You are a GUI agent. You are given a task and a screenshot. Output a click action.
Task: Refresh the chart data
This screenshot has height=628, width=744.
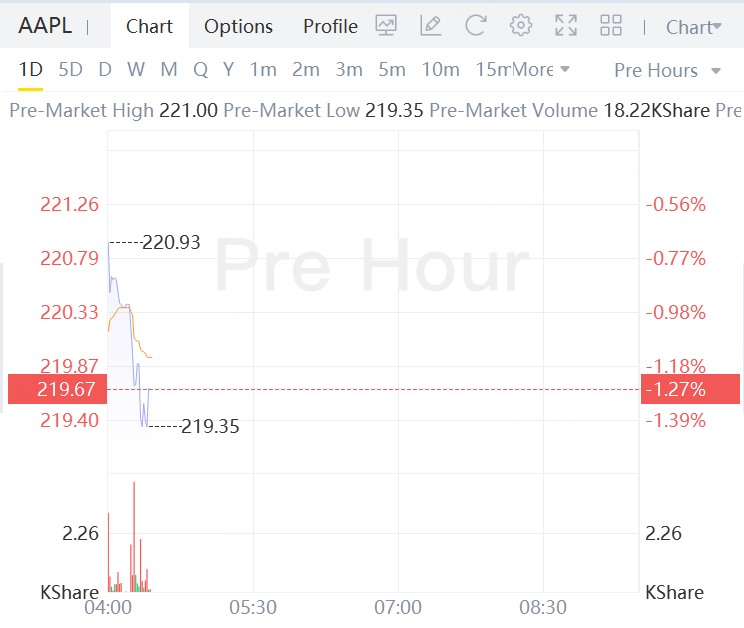click(476, 26)
